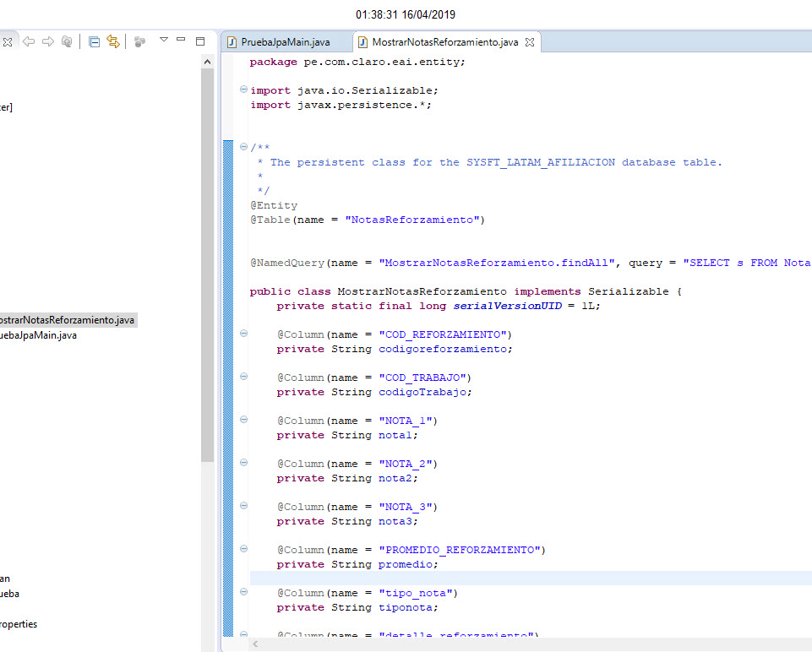Click the Back navigation arrow icon
812x652 pixels.
28,41
